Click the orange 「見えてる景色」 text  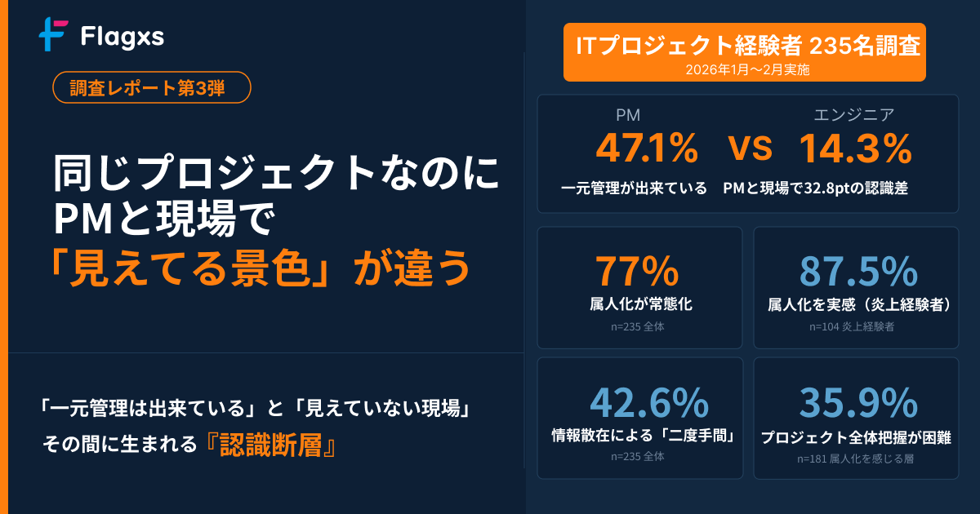pos(195,268)
